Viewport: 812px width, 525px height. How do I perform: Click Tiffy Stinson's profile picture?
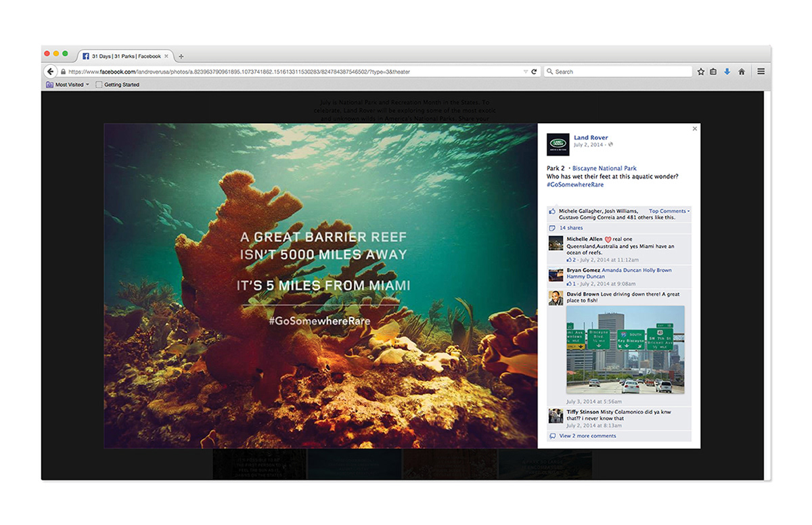click(556, 415)
